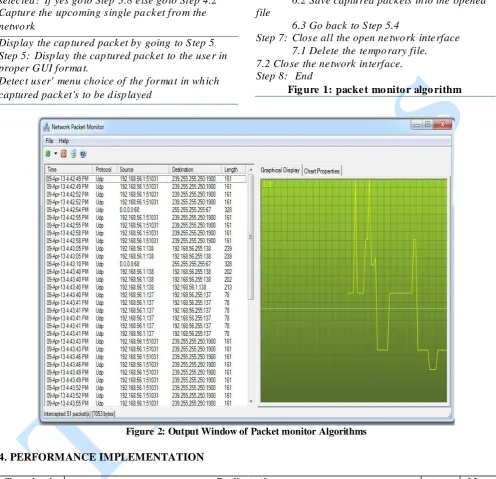Viewport: 496px width, 479px height.
Task: Switch to the Chart Properties tab
Action: pos(322,171)
